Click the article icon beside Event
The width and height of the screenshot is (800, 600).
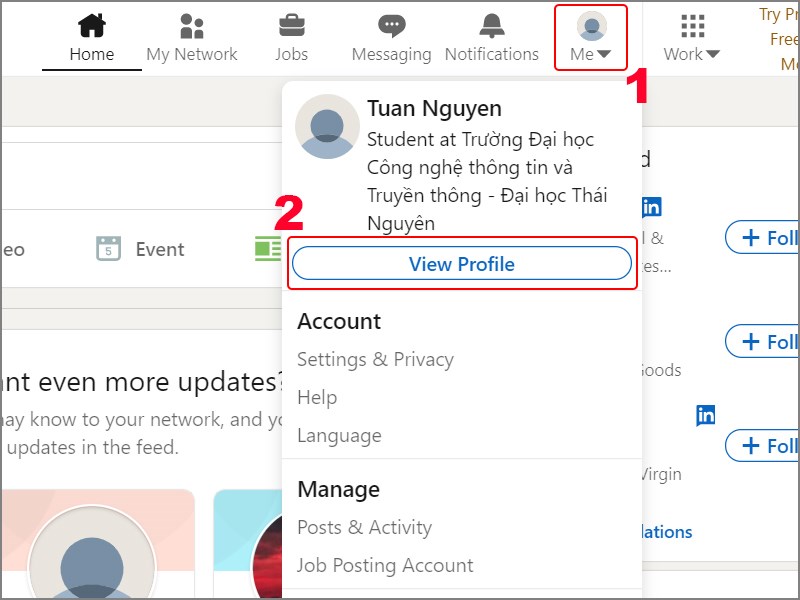(268, 248)
